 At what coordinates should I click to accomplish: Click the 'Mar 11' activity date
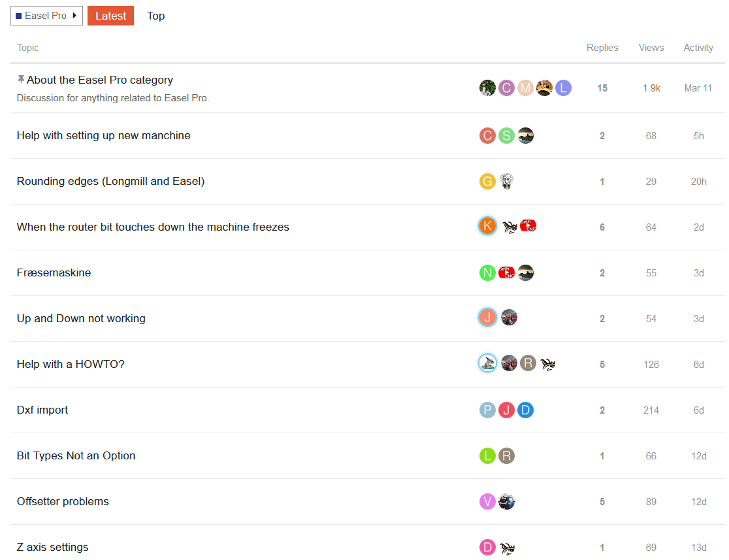(x=698, y=88)
